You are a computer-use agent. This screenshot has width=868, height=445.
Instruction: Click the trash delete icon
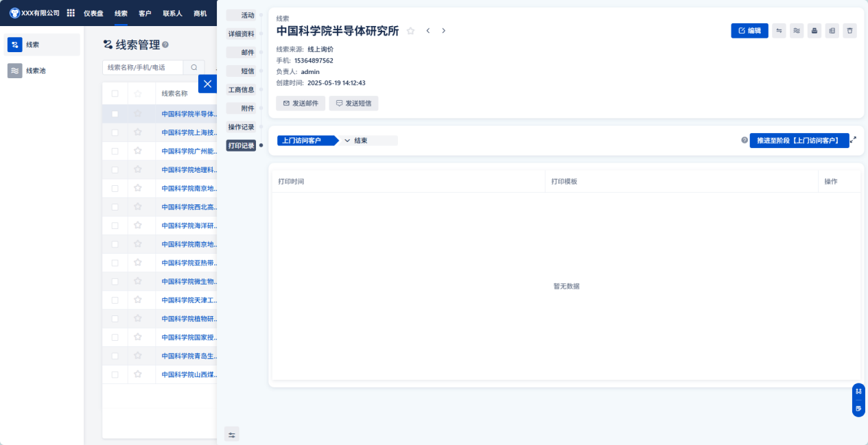point(849,30)
